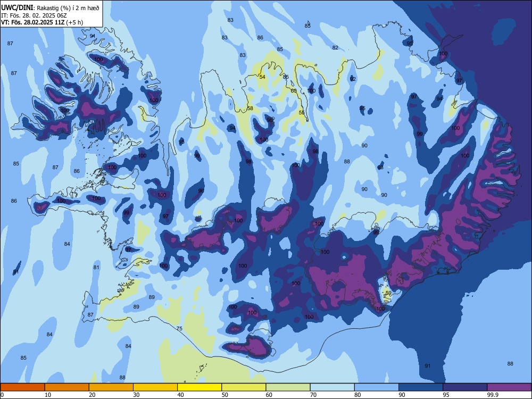
Task: Select the 90–95 dark blue legend swatch
Action: coord(421,387)
